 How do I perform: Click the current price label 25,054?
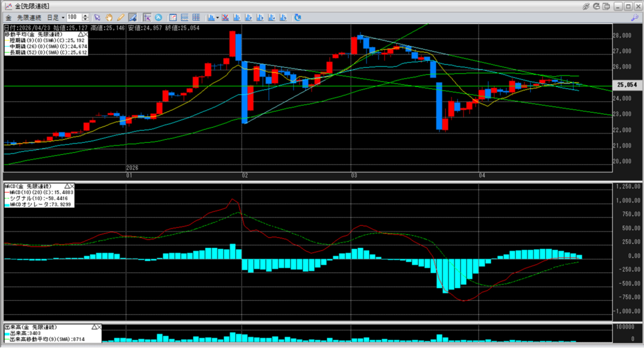pos(627,84)
